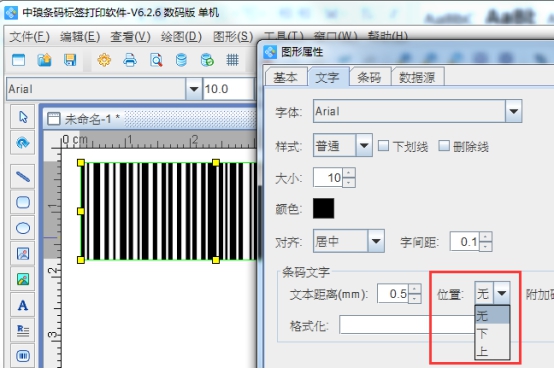Open the 编辑(E) menu
The height and width of the screenshot is (369, 554).
pos(80,37)
